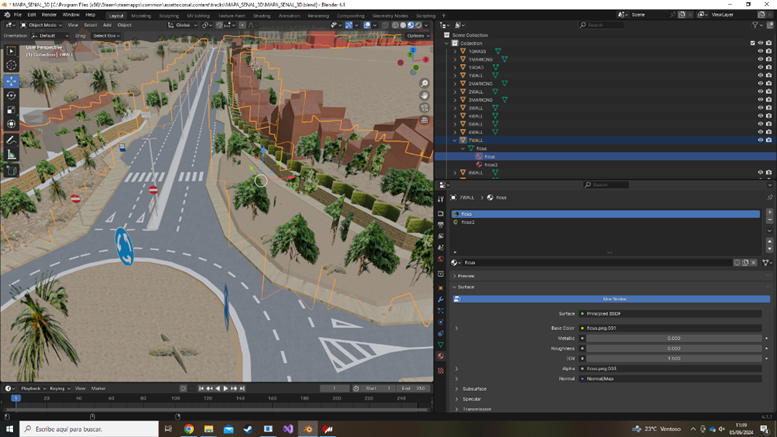Open the Modifiers properties tab
This screenshot has height=437, width=777.
(x=441, y=299)
